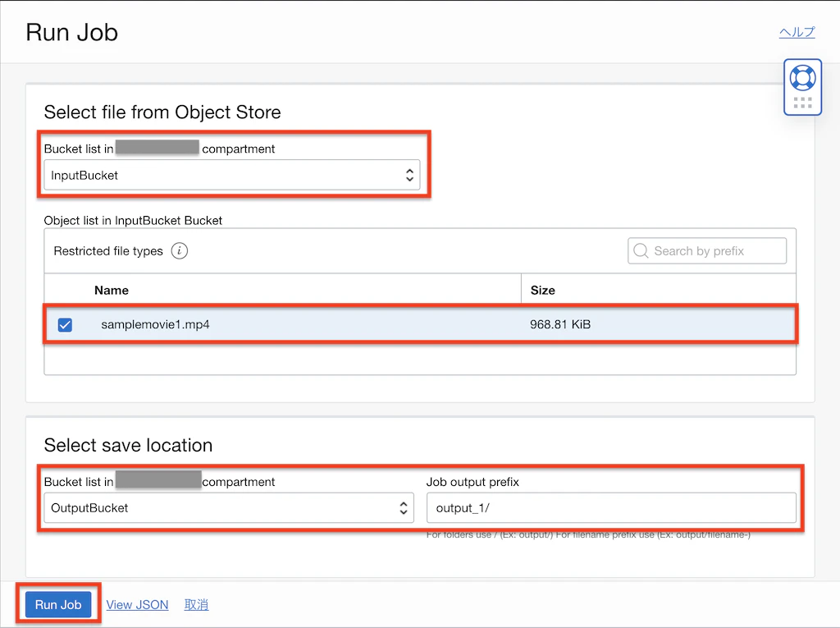Open the lifebuoy support widget icon
This screenshot has width=840, height=628.
click(802, 78)
